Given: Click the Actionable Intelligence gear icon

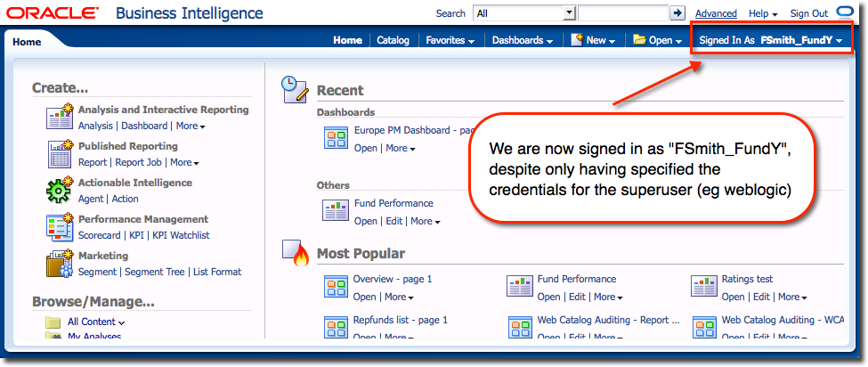Looking at the screenshot, I should click(60, 191).
